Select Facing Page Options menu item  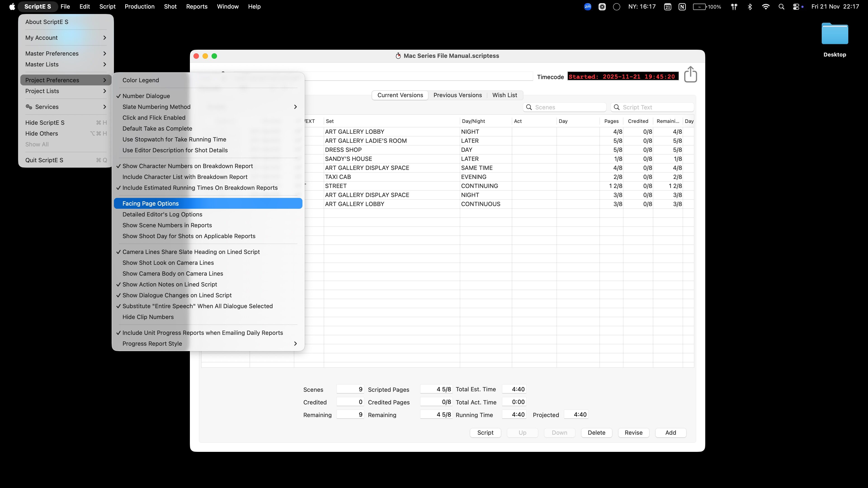[x=150, y=203]
